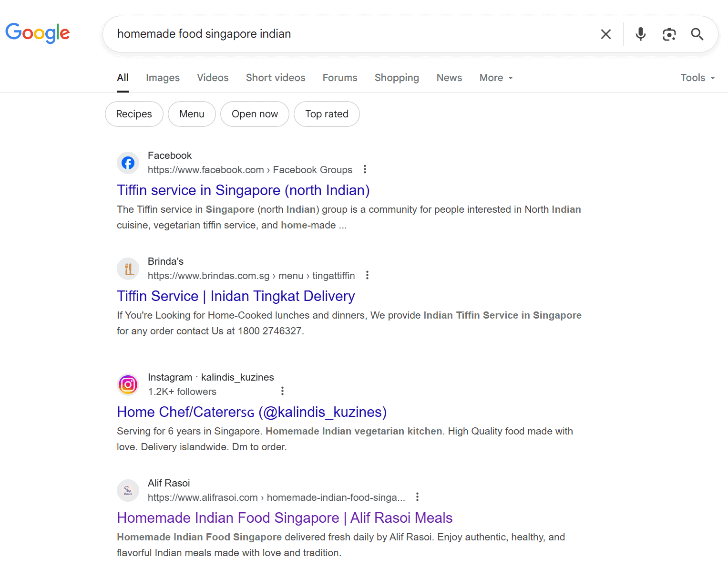Open Homemade Indian Food Singapore Alif Rasoi link
This screenshot has width=728, height=569.
(285, 518)
